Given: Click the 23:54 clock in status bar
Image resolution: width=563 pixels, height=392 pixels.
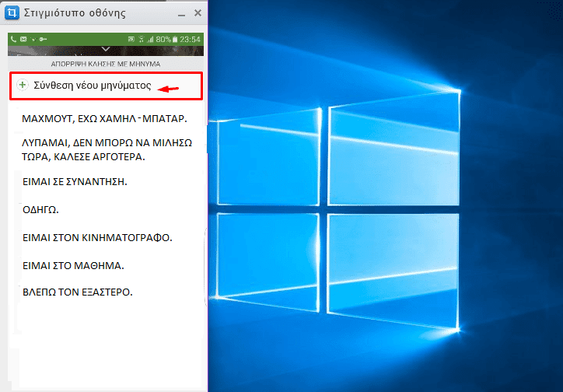Looking at the screenshot, I should 191,39.
